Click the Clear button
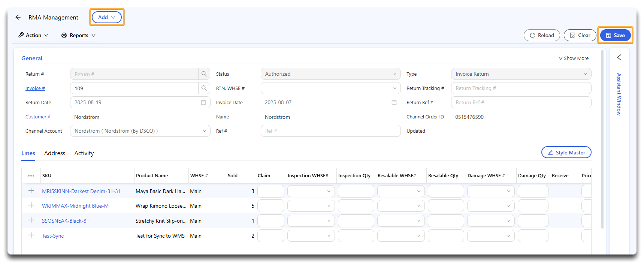The width and height of the screenshot is (644, 262). pos(580,35)
